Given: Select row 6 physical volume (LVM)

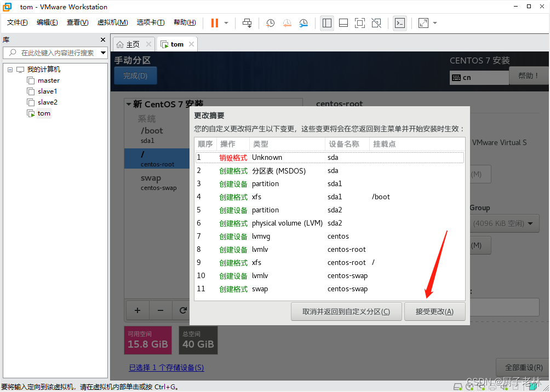Looking at the screenshot, I should tap(329, 223).
